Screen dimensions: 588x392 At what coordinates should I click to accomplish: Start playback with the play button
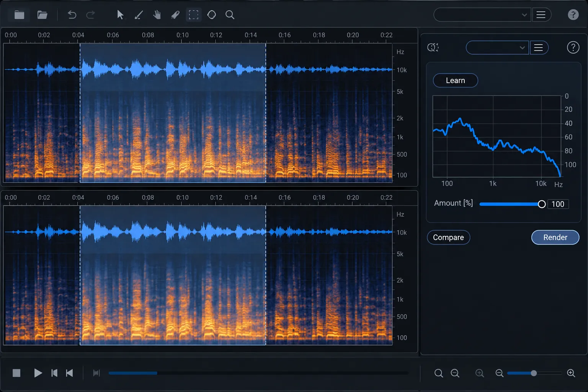[x=38, y=373]
